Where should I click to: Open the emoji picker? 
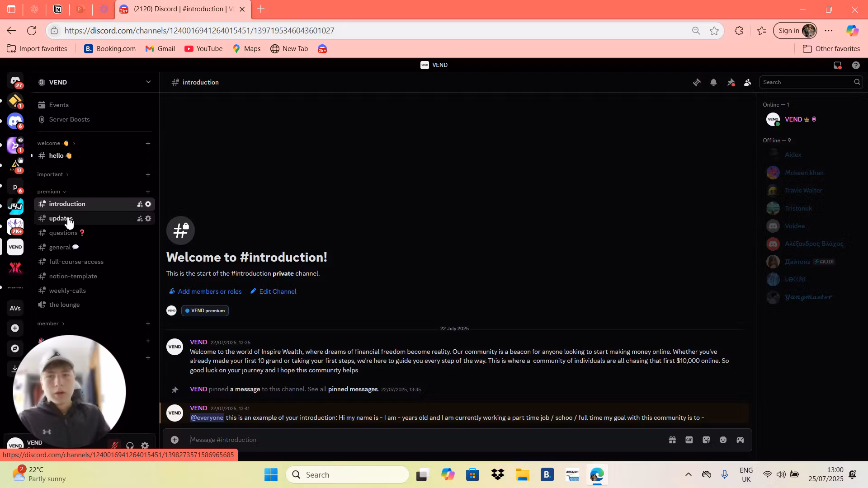(x=723, y=440)
